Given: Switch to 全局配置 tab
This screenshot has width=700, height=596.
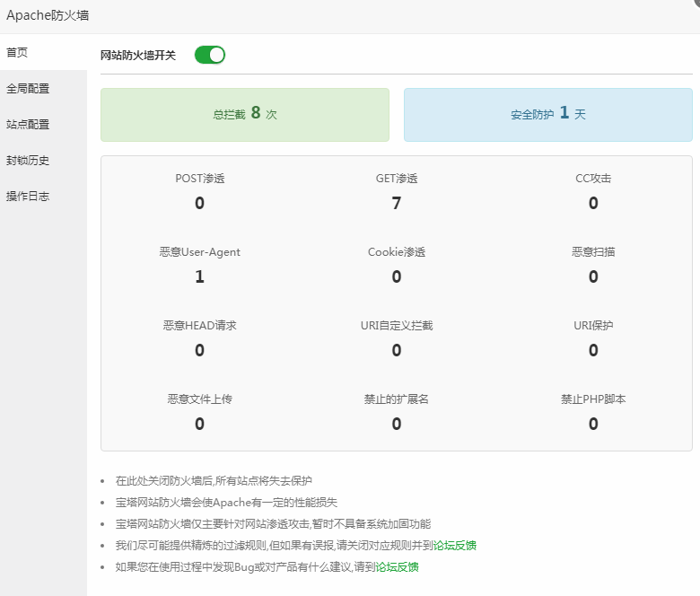Looking at the screenshot, I should [43, 88].
